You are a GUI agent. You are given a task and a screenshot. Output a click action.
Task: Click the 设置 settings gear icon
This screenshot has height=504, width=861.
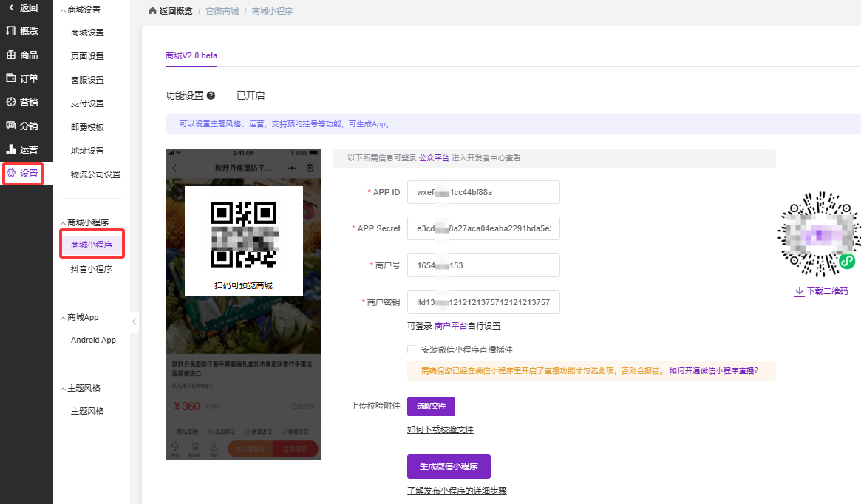[x=11, y=173]
